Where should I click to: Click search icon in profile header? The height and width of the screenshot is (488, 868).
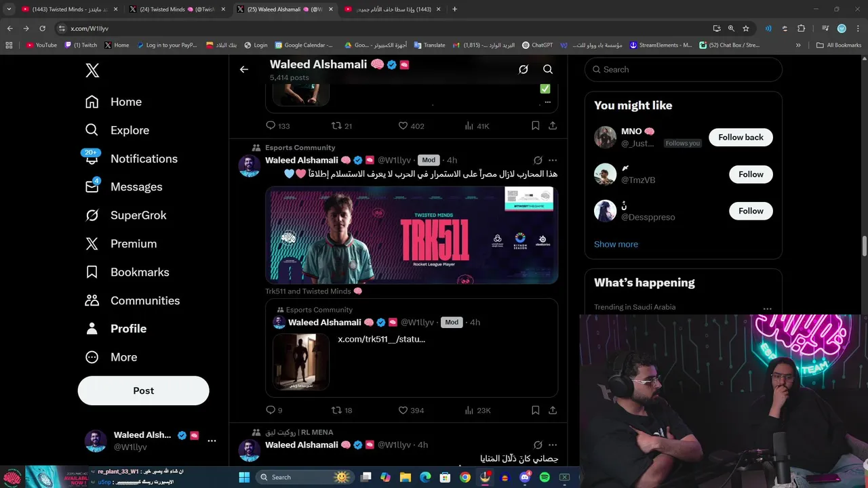click(x=548, y=69)
